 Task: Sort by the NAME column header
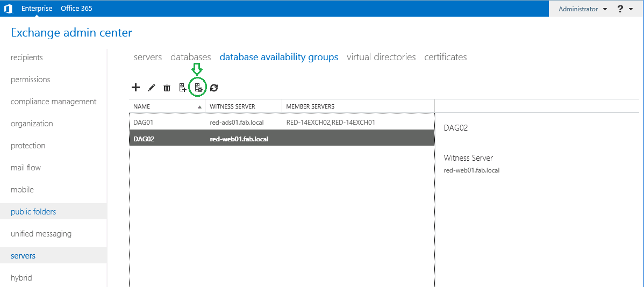(x=167, y=106)
